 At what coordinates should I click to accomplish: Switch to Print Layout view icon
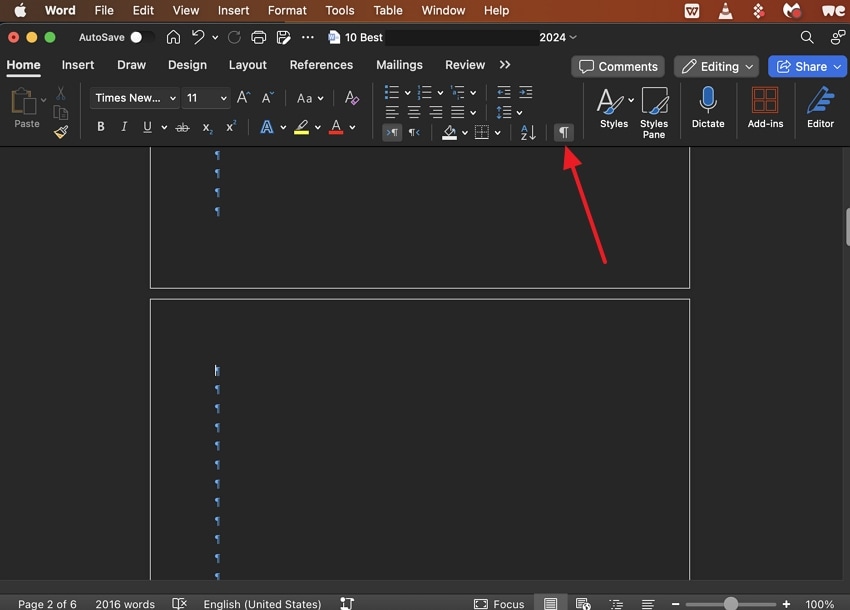(x=550, y=603)
